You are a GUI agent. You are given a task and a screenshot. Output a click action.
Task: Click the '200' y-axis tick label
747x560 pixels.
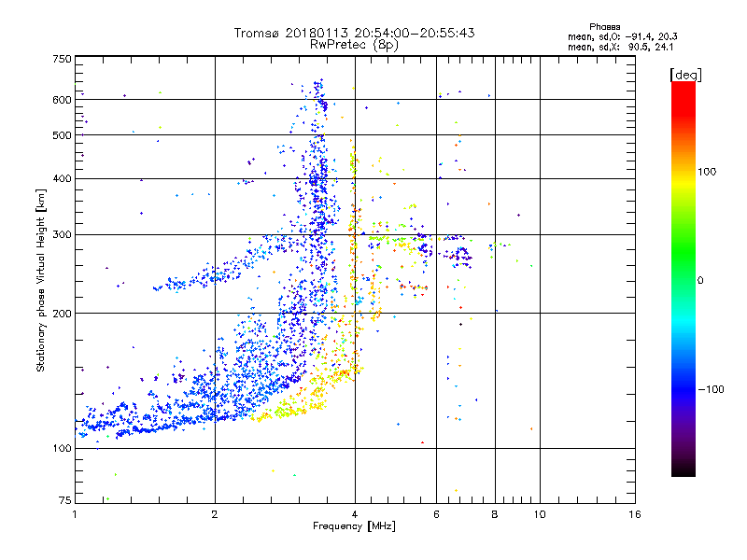(x=62, y=314)
